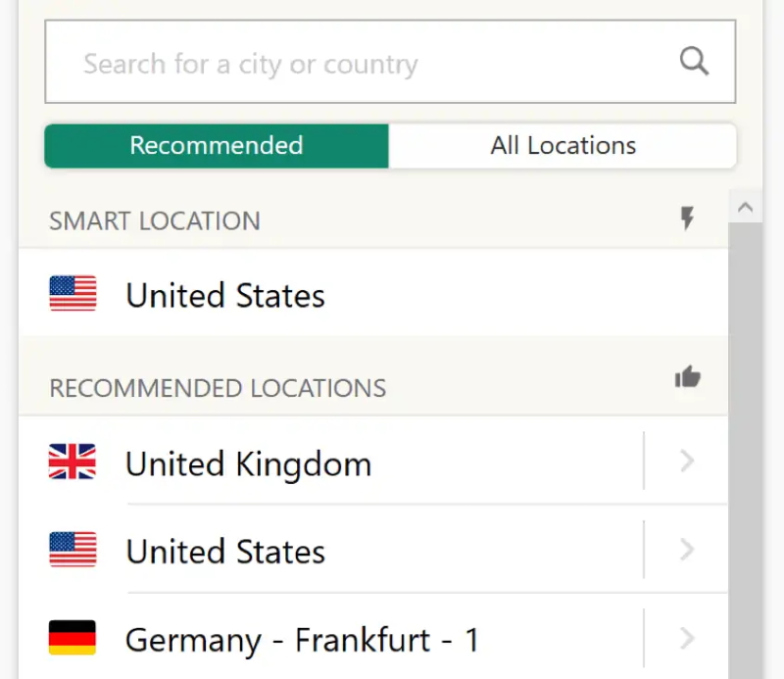The height and width of the screenshot is (679, 784).
Task: Click the US flag under Recommended Locations
Action: [73, 550]
